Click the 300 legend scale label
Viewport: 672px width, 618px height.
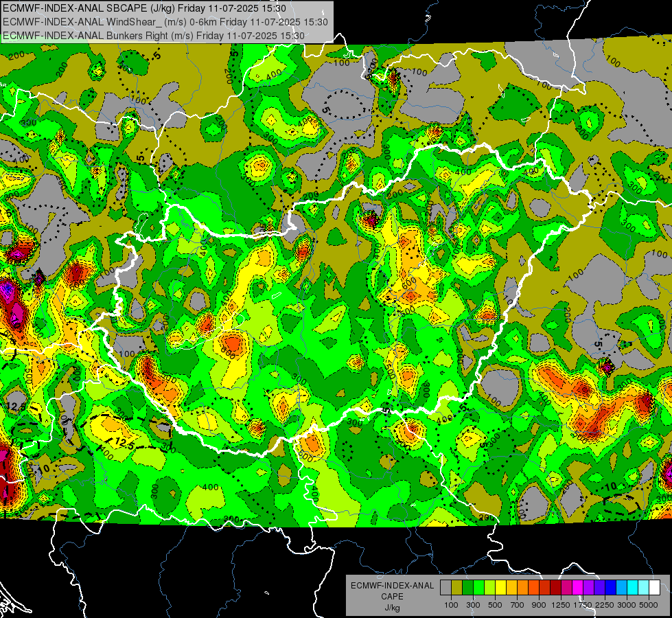tap(473, 605)
